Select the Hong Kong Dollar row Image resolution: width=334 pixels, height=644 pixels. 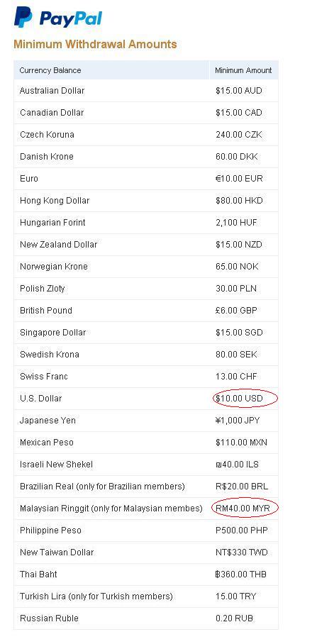pos(146,201)
